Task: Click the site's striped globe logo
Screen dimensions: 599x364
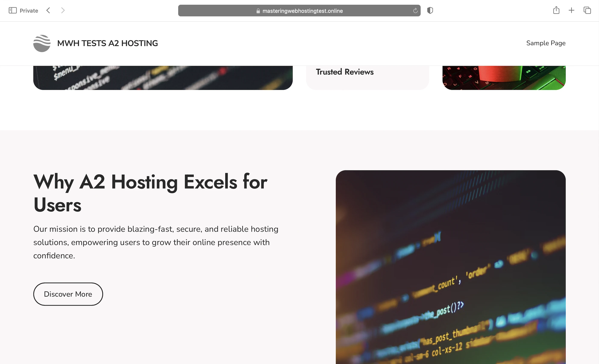Action: coord(42,43)
